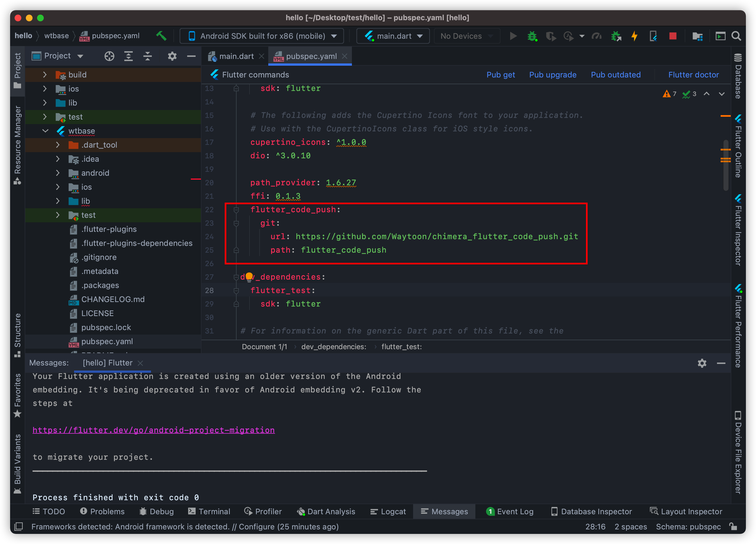Screen dimensions: 756x544
Task: Open the android-project-migration hyperlink
Action: 153,430
